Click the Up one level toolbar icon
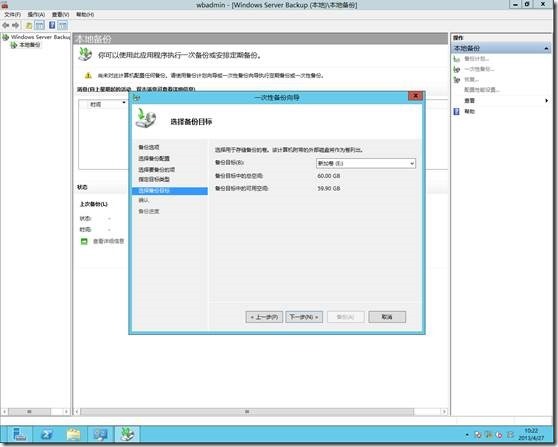This screenshot has height=447, width=558. (28, 25)
